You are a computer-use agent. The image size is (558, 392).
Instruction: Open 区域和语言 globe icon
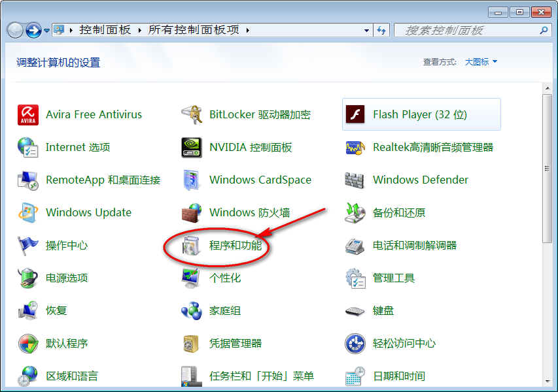tap(28, 376)
